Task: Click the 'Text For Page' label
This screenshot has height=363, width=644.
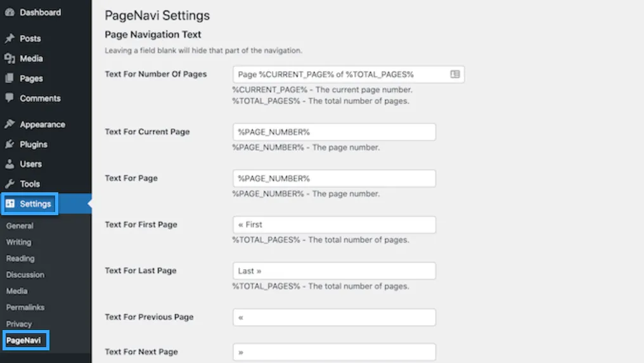Action: tap(131, 178)
